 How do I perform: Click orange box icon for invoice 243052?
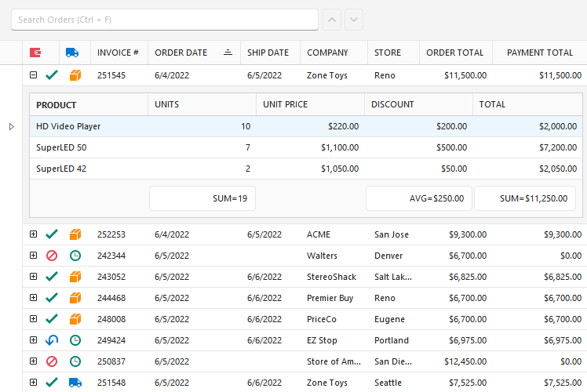75,277
